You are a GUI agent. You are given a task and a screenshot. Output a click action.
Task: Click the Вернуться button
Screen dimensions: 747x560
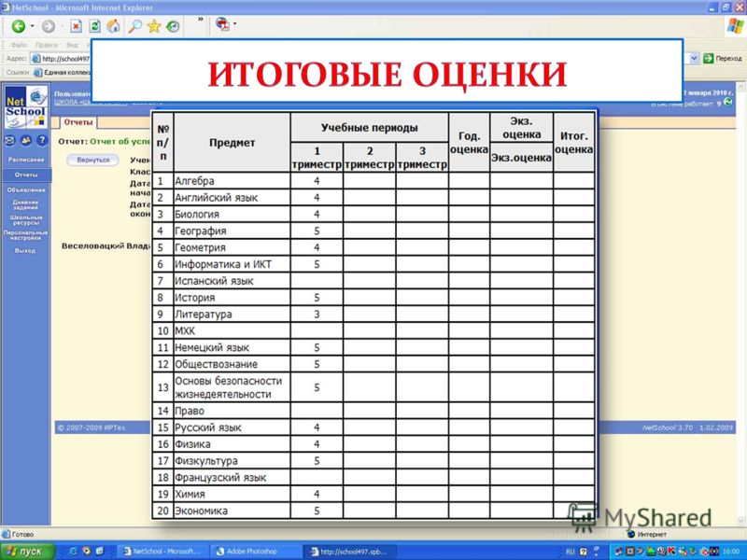coord(92,160)
